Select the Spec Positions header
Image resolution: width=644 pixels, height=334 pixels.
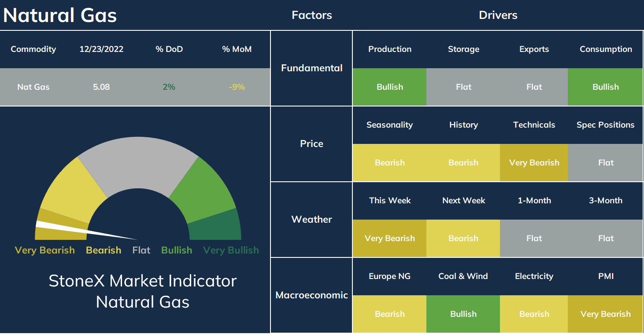(606, 125)
